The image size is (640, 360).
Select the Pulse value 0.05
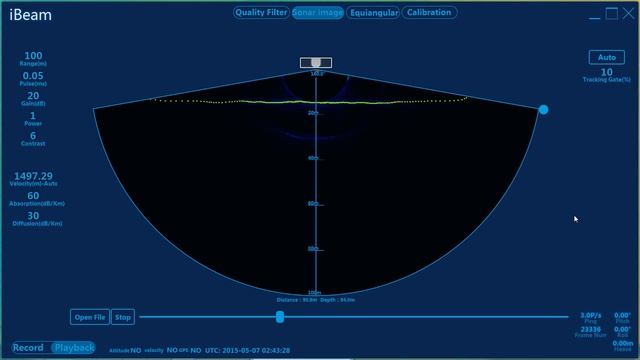click(33, 76)
